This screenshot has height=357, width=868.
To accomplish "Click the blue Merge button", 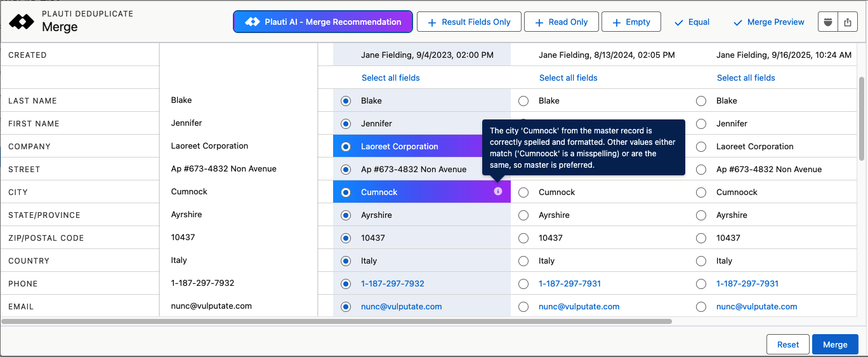I will (835, 344).
